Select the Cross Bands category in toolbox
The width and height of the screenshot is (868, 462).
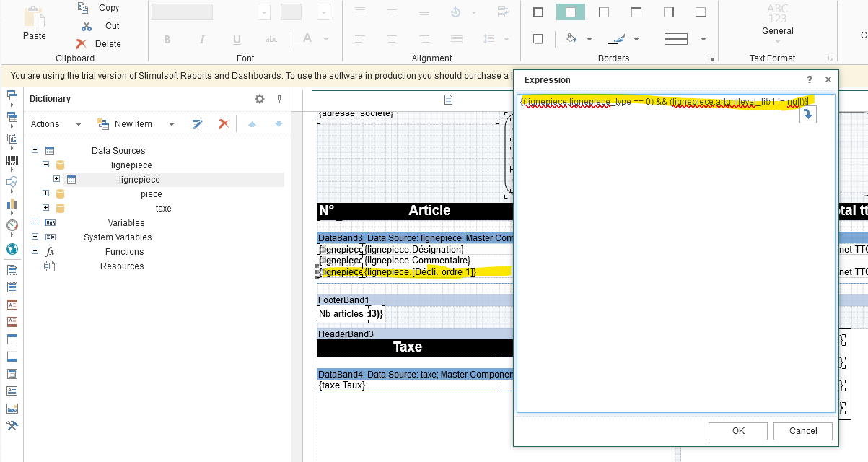pyautogui.click(x=12, y=117)
